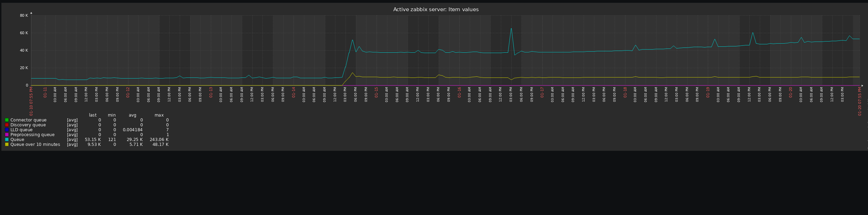
Task: Click the 01-12 date marker on time axis
Action: (x=128, y=92)
